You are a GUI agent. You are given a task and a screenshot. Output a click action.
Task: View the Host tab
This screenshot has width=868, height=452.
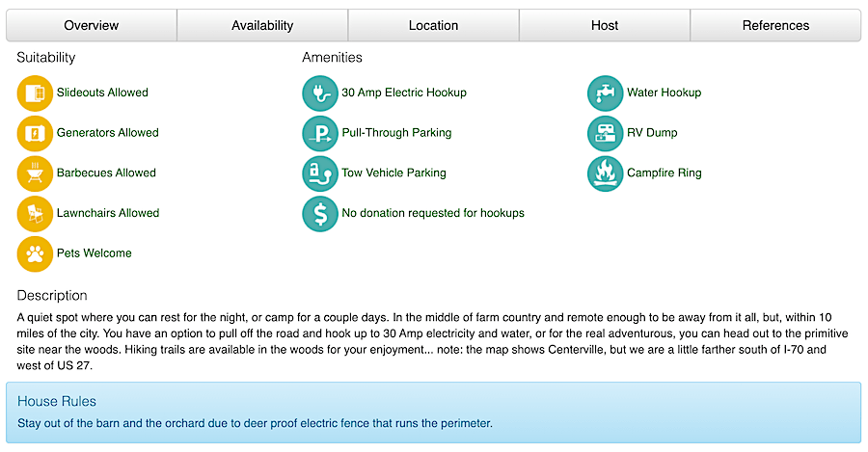(605, 25)
